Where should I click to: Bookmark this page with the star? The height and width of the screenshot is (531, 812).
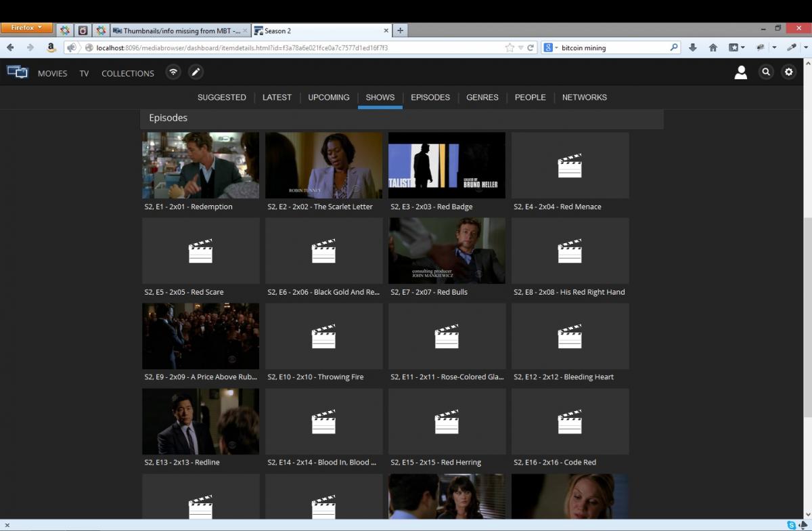[510, 48]
